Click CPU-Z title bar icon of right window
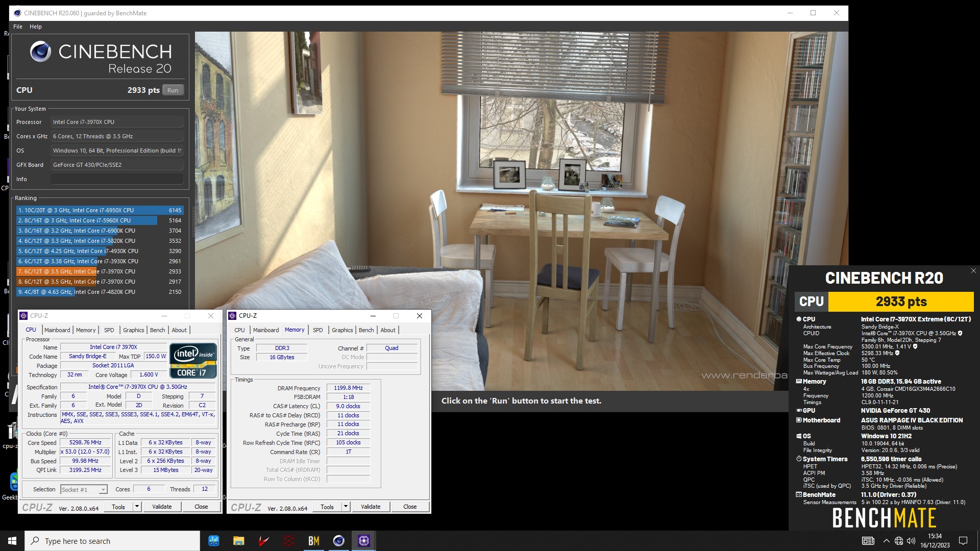The height and width of the screenshot is (551, 980). tap(233, 316)
